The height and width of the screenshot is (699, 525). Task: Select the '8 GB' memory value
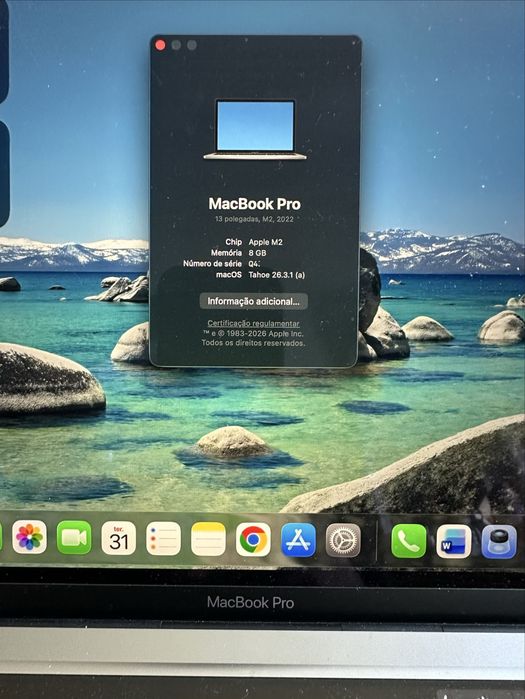(258, 253)
